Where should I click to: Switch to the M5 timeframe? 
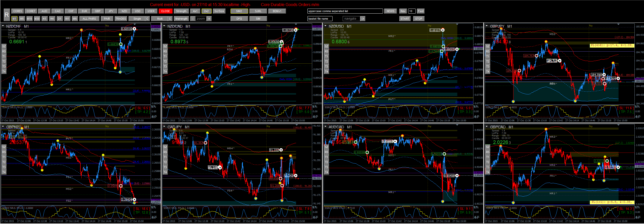[x=22, y=19]
